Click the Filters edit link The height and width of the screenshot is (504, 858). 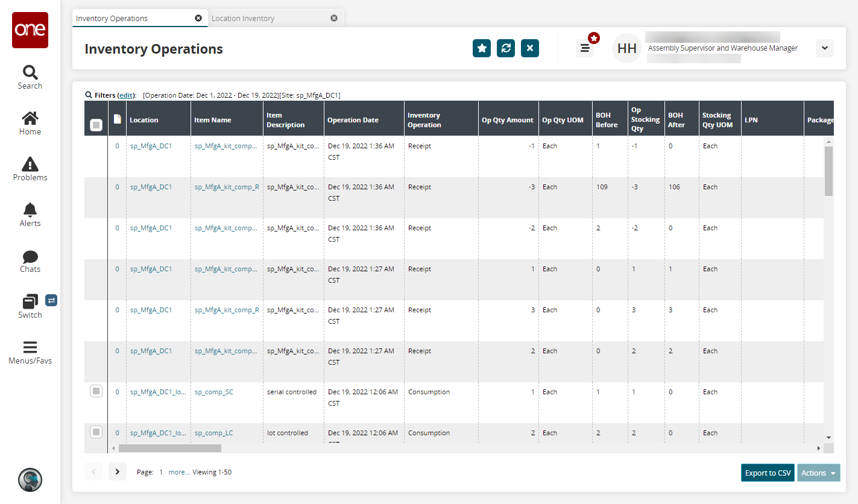point(126,95)
